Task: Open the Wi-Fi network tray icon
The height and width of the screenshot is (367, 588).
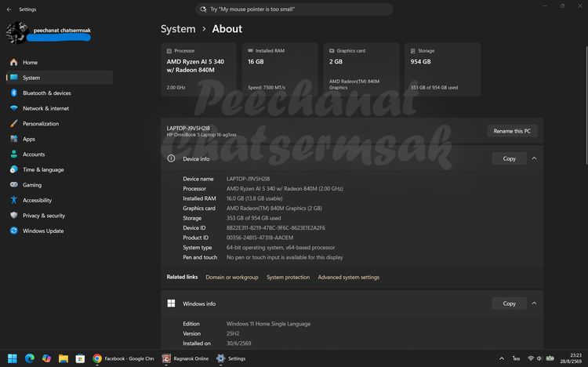Action: [x=530, y=358]
